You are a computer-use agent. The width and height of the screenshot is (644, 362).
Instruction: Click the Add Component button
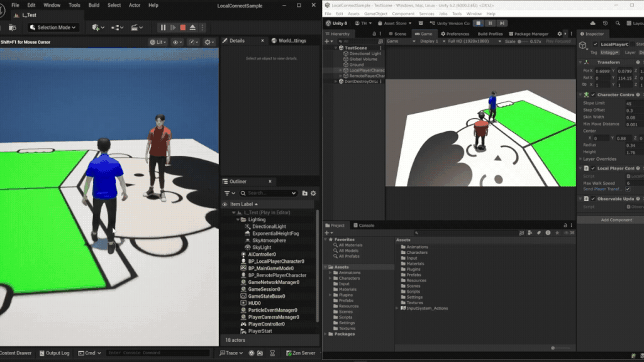click(616, 220)
